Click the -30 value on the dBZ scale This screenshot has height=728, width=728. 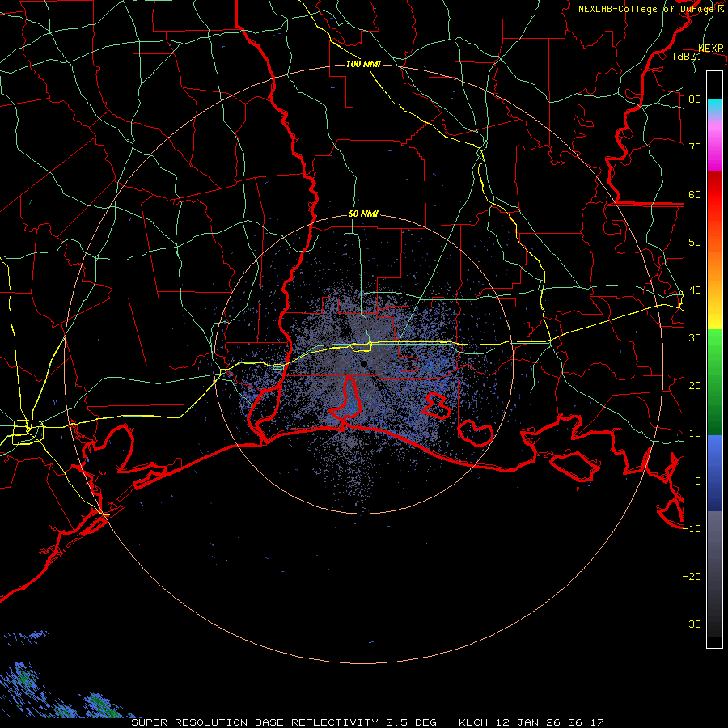692,624
